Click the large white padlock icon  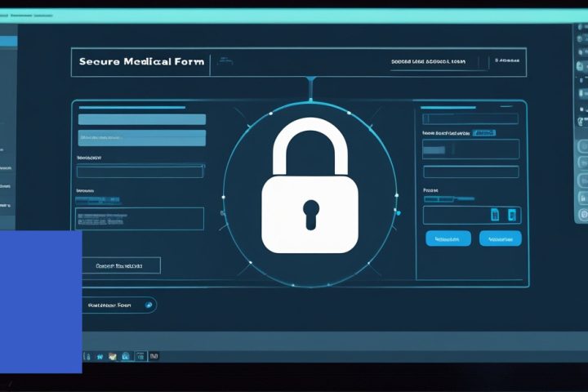point(310,193)
